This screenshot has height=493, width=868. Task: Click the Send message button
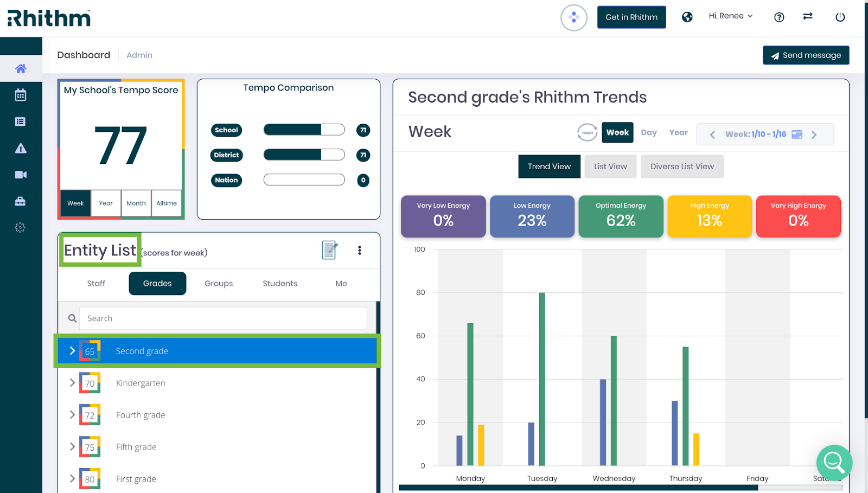(806, 55)
